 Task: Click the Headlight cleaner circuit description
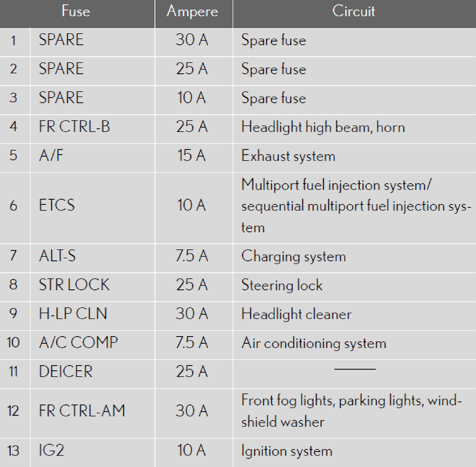296,314
